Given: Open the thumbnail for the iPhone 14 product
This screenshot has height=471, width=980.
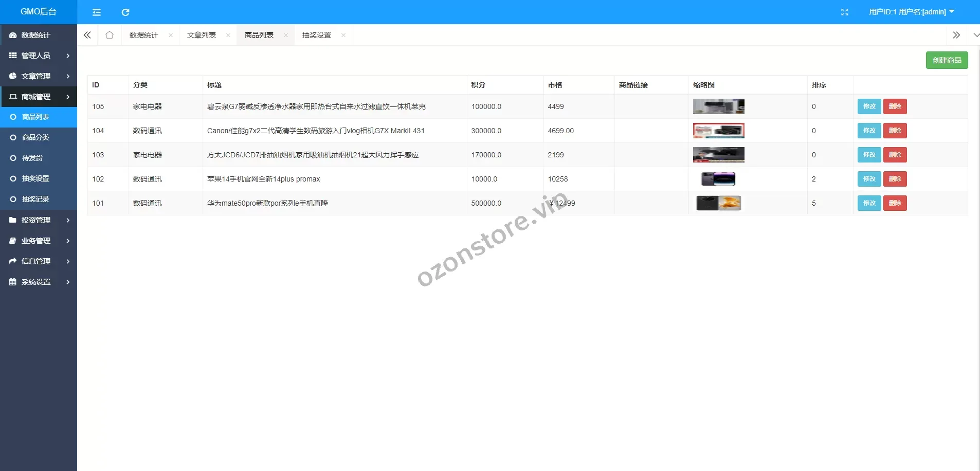Looking at the screenshot, I should 718,179.
